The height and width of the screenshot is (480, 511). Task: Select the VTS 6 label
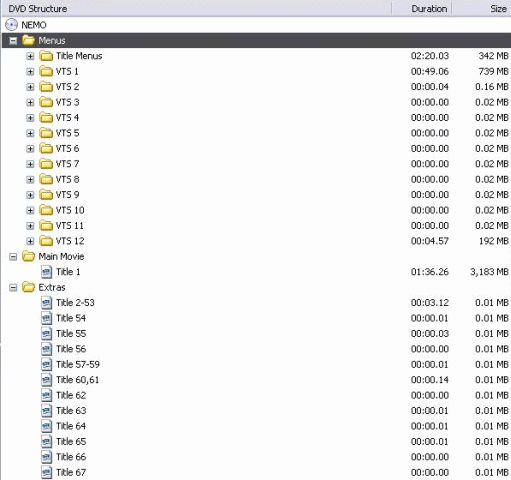[x=67, y=148]
